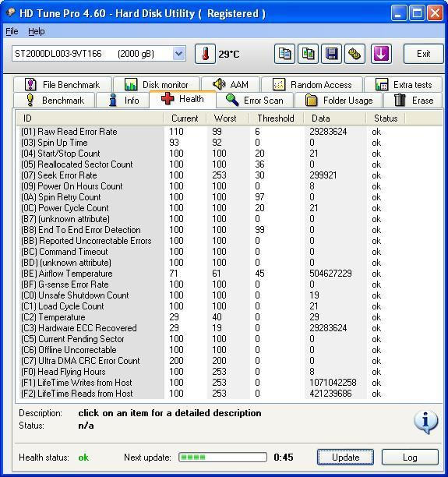Select the Health tab
Screen dimensions: 448x477
[182, 99]
